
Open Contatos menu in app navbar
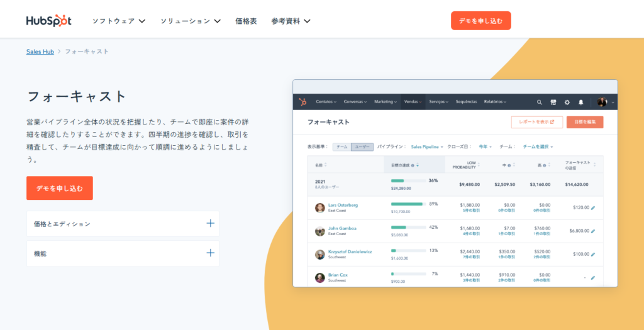pyautogui.click(x=326, y=102)
